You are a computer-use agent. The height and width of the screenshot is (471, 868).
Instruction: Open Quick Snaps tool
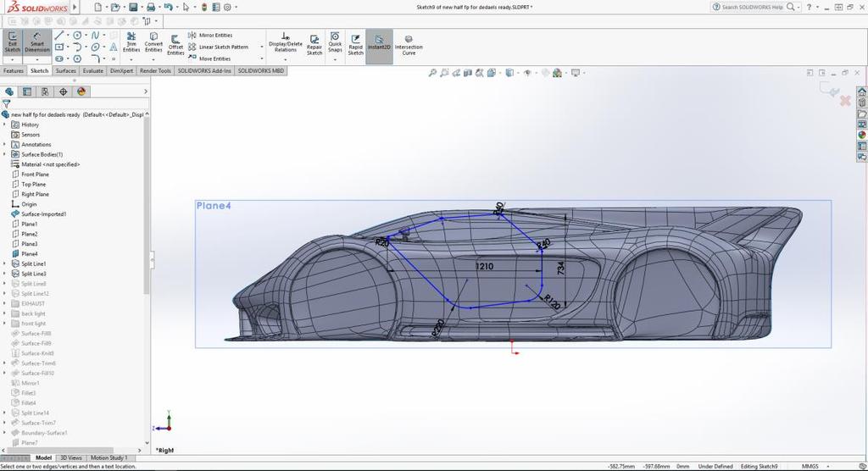[x=335, y=42]
